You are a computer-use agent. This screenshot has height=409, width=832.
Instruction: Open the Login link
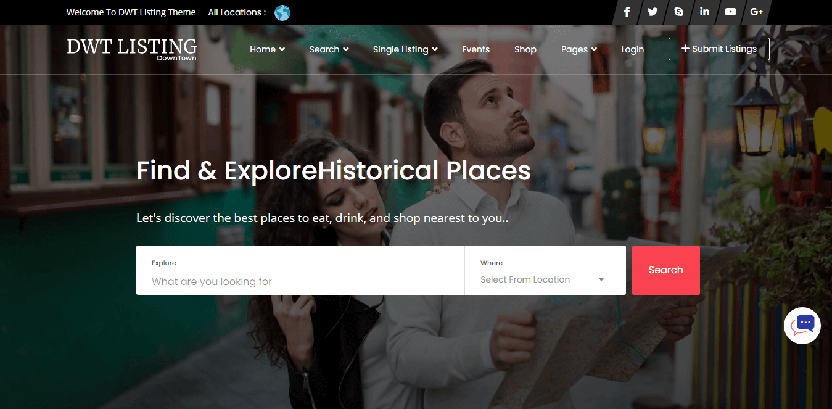coord(632,49)
